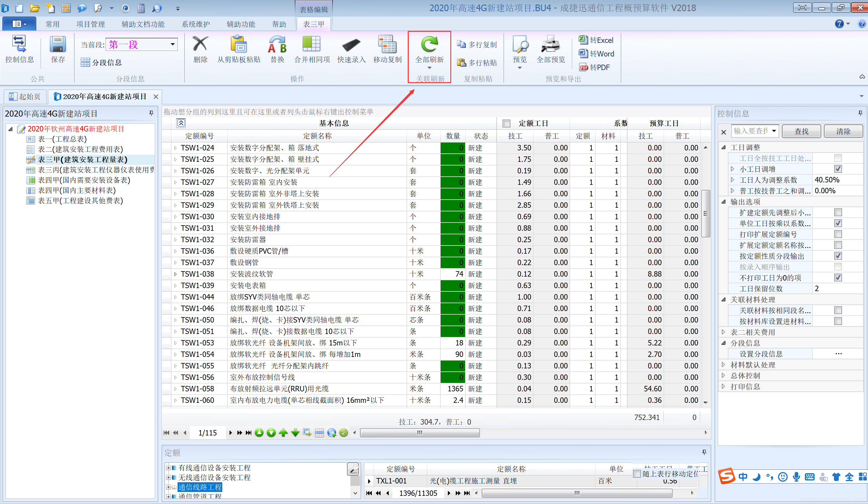The height and width of the screenshot is (504, 868).
Task: Click the 设置分段信息 ellipsis button
Action: click(x=838, y=354)
